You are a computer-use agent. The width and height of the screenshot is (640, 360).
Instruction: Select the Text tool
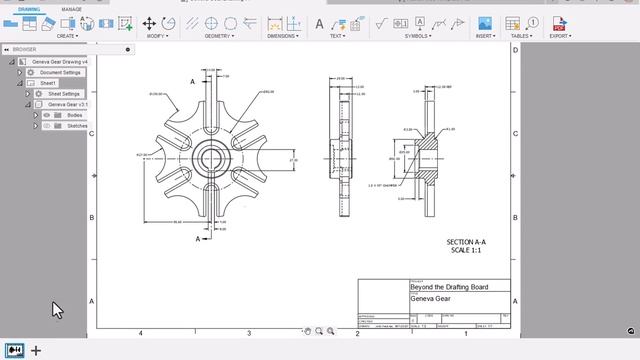319,24
